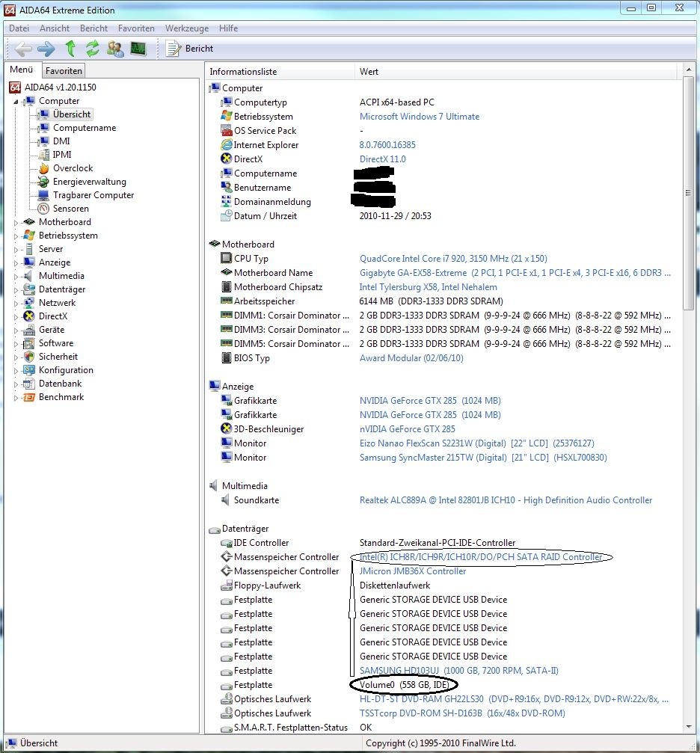Expand the Datenträger tree node
700x753 pixels.
click(16, 289)
